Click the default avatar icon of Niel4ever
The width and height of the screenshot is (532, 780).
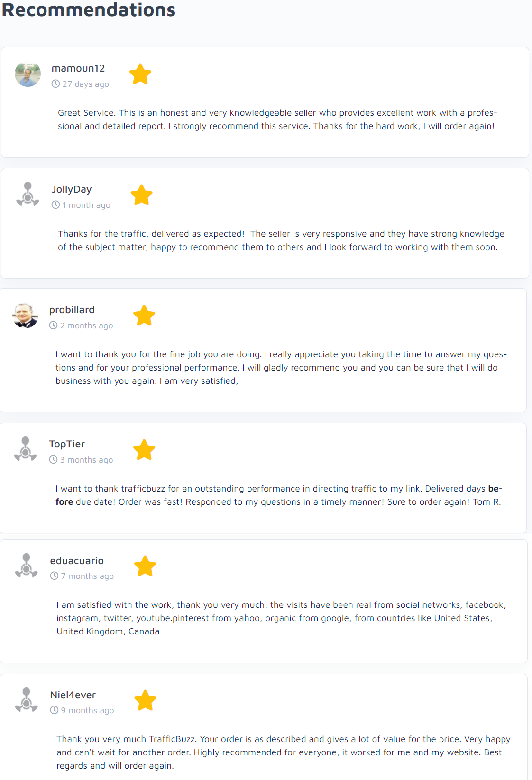(26, 700)
